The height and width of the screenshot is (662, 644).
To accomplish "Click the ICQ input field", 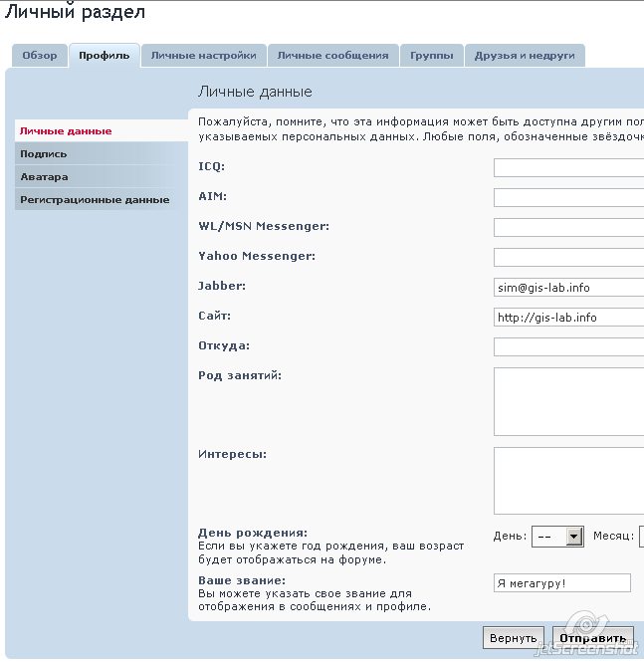I will tap(569, 167).
